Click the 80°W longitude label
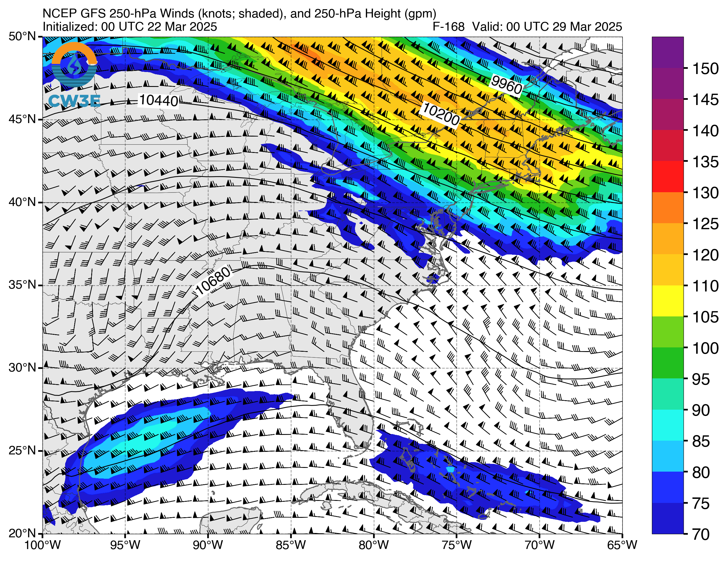 [374, 545]
